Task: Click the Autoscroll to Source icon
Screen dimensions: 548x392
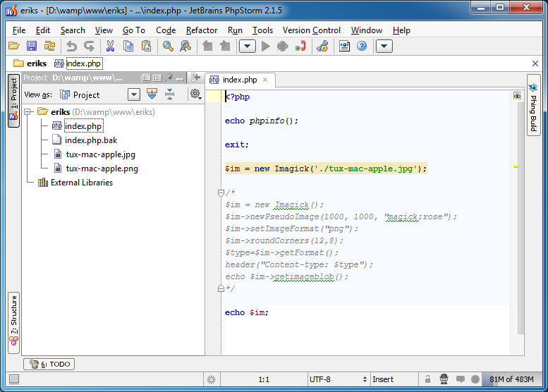Action: [x=152, y=94]
